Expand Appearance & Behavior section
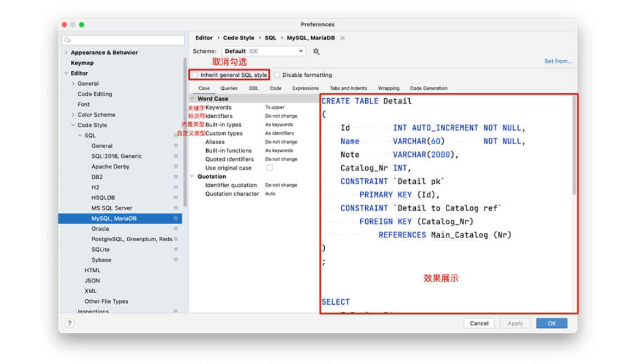 [66, 53]
